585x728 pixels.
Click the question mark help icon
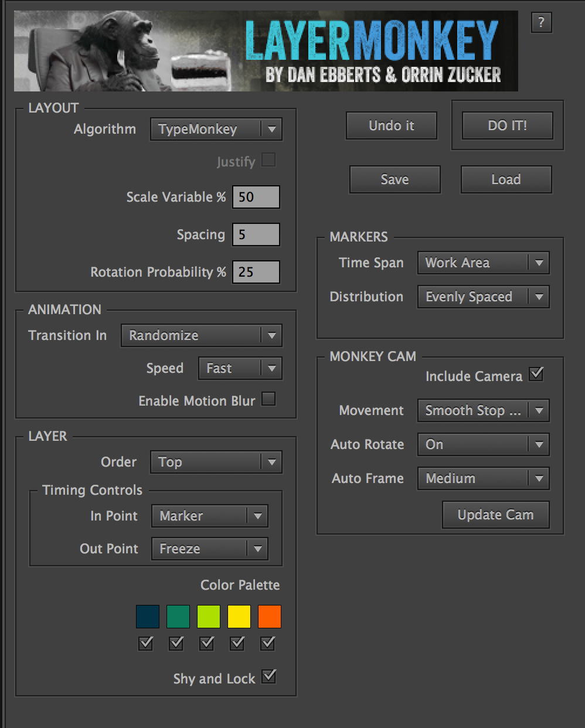point(540,23)
